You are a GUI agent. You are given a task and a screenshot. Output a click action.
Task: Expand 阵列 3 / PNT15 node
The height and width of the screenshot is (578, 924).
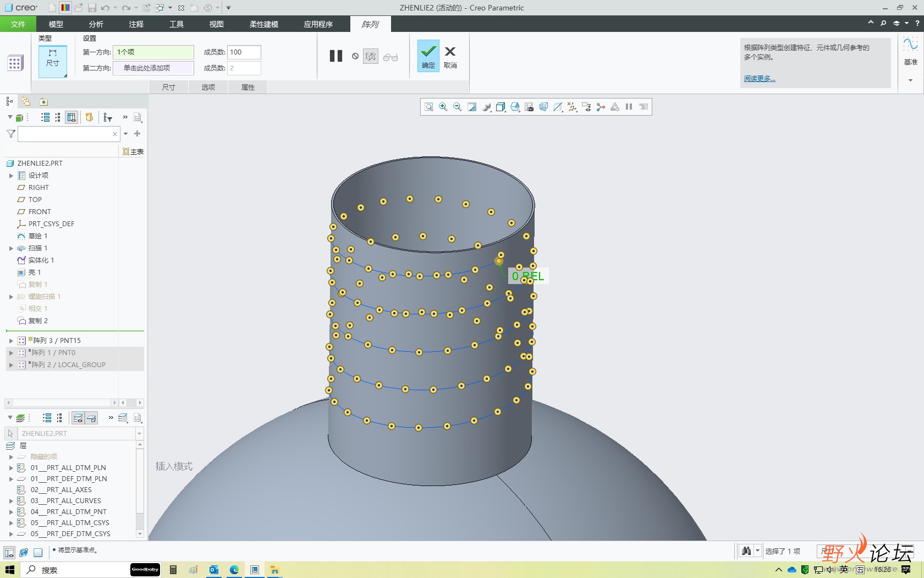pos(11,341)
